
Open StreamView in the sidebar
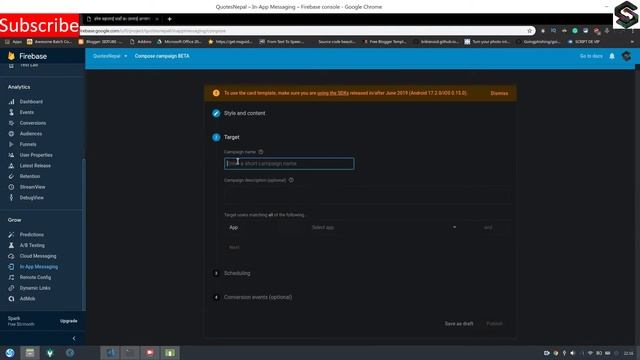pos(32,187)
